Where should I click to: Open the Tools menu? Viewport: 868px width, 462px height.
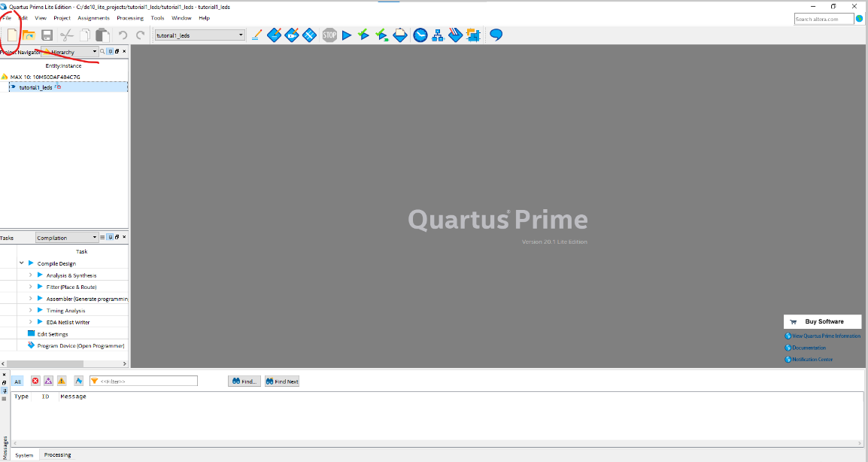[x=157, y=18]
